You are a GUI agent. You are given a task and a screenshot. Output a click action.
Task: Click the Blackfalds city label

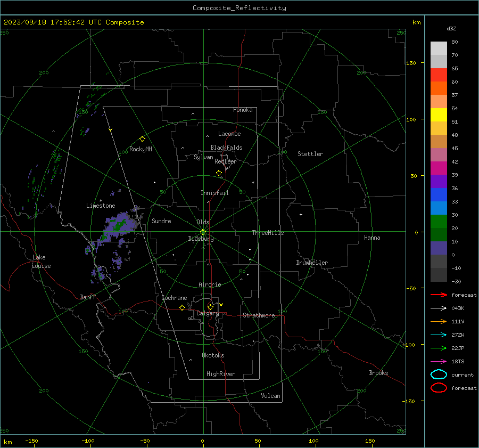226,148
